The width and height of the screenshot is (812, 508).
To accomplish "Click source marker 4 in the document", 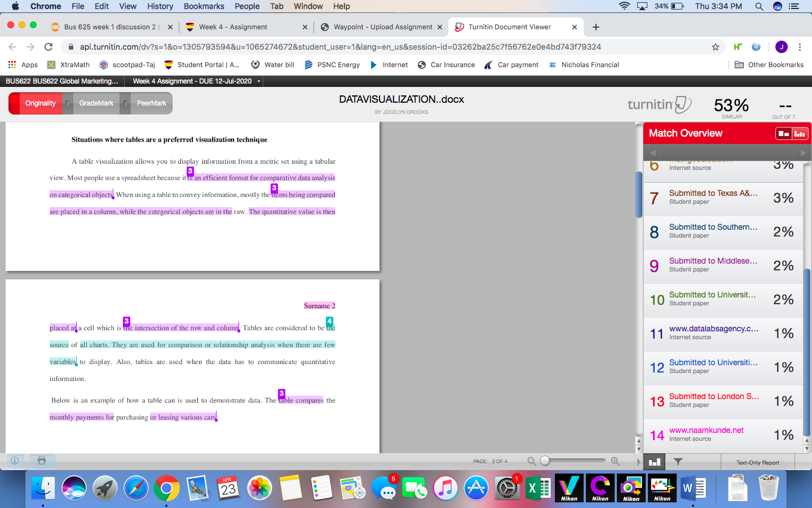I will 330,321.
